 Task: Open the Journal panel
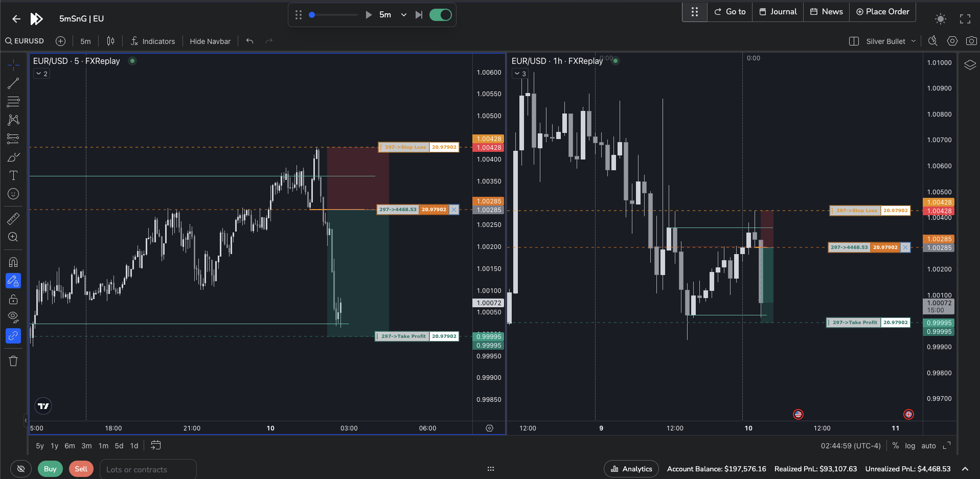pyautogui.click(x=778, y=11)
